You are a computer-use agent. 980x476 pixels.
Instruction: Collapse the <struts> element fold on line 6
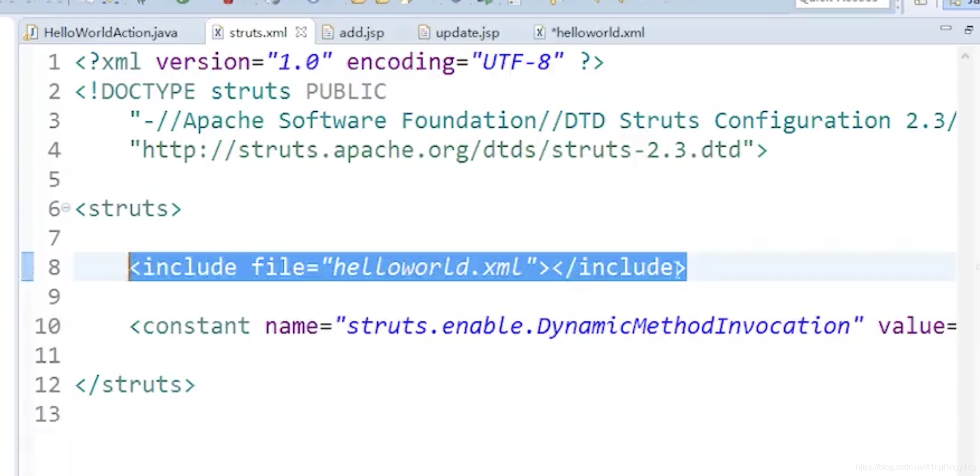pos(66,208)
